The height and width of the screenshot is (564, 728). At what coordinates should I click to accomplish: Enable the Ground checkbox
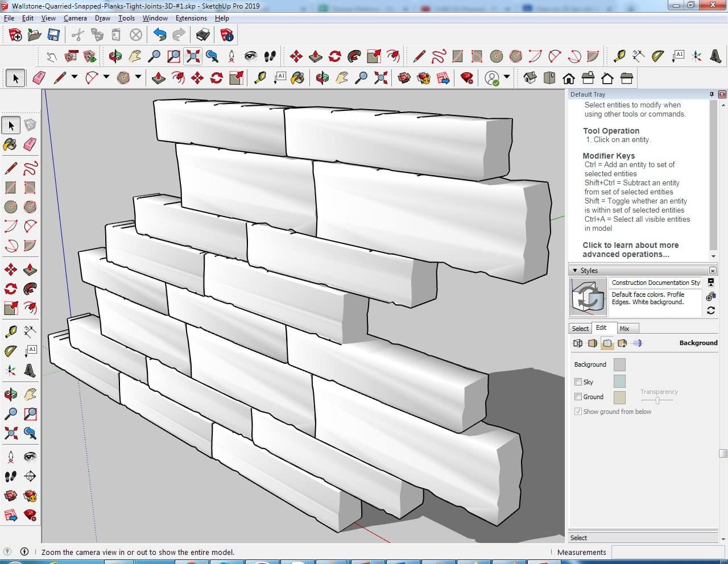click(578, 397)
